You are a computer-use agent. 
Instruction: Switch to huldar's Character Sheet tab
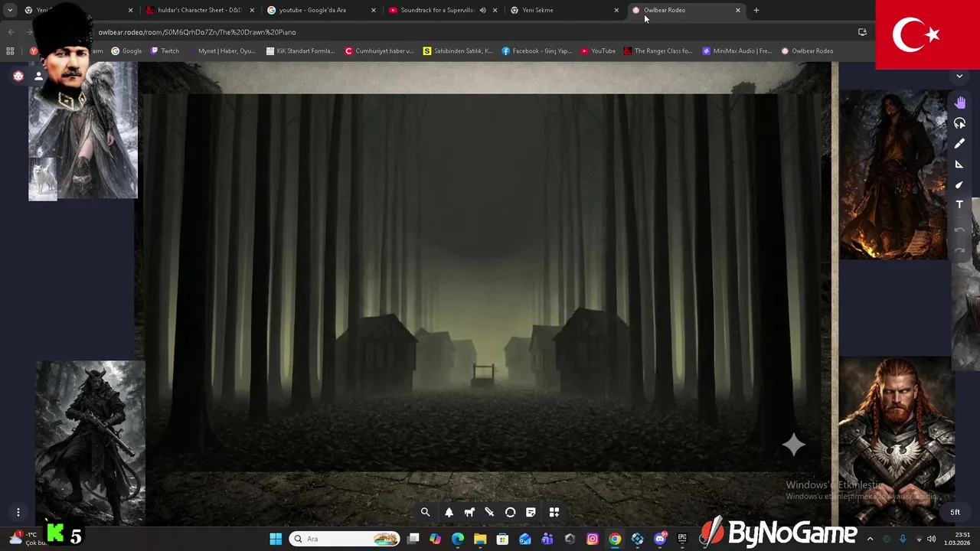[x=199, y=10]
